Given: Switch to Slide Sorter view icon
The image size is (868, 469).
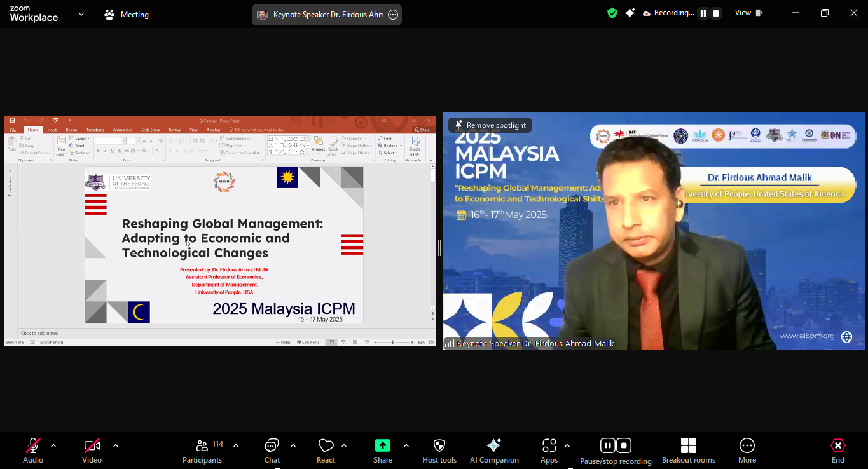Looking at the screenshot, I should point(343,342).
